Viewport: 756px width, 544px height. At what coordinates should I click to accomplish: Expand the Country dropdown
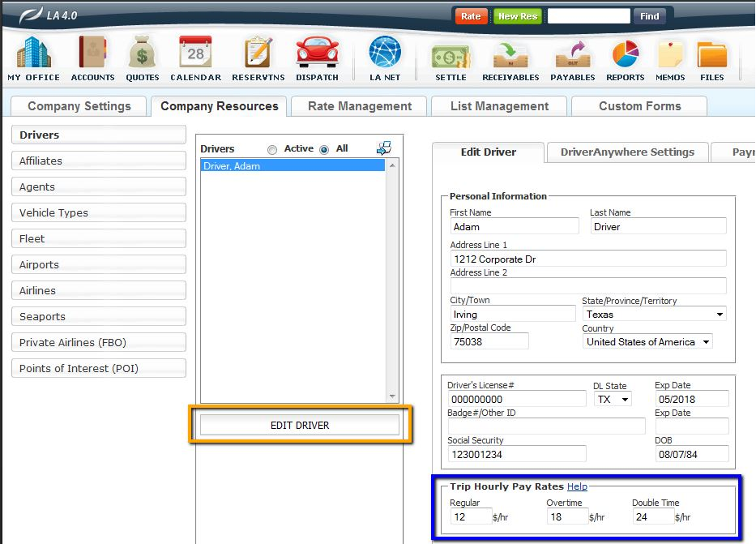coord(706,342)
